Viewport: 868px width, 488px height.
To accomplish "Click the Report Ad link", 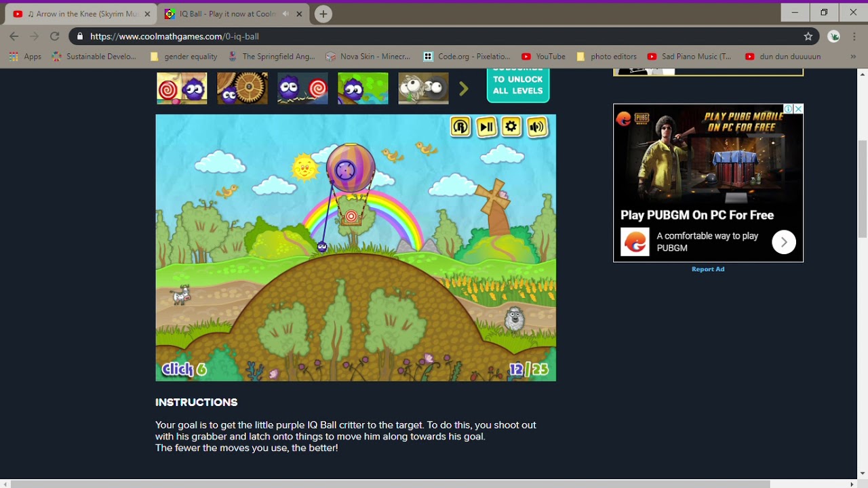I will click(708, 269).
